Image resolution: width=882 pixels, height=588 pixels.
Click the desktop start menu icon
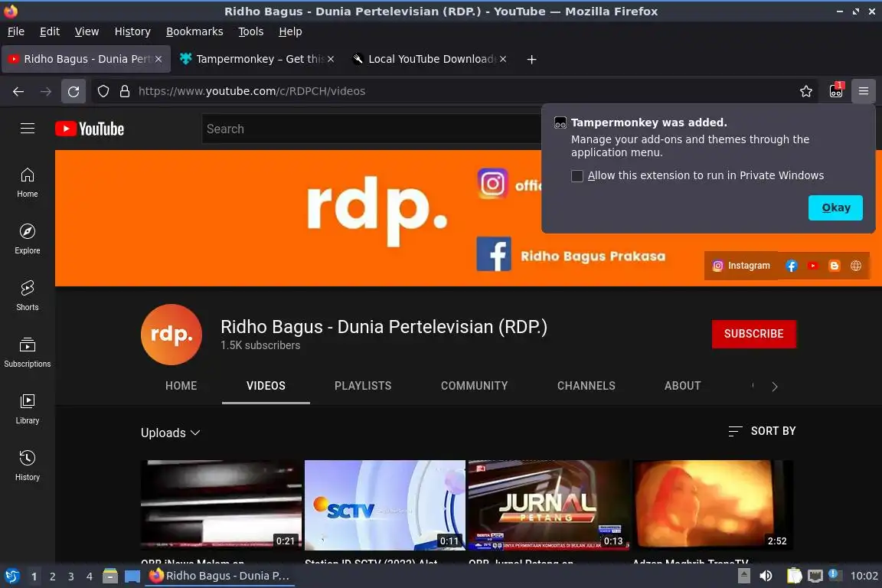(x=11, y=576)
